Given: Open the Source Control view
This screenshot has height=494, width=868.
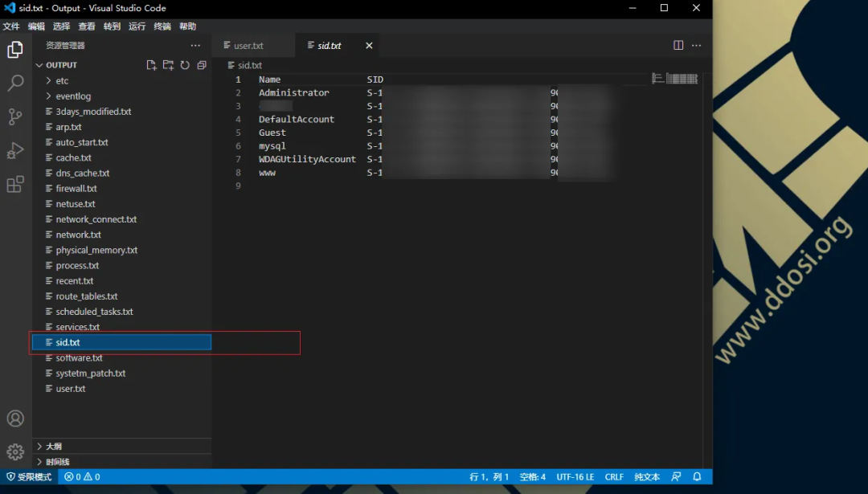Looking at the screenshot, I should [x=15, y=116].
